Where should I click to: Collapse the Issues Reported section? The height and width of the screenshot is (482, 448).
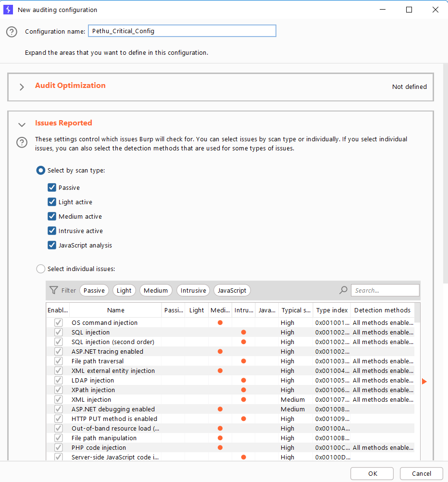coord(22,125)
